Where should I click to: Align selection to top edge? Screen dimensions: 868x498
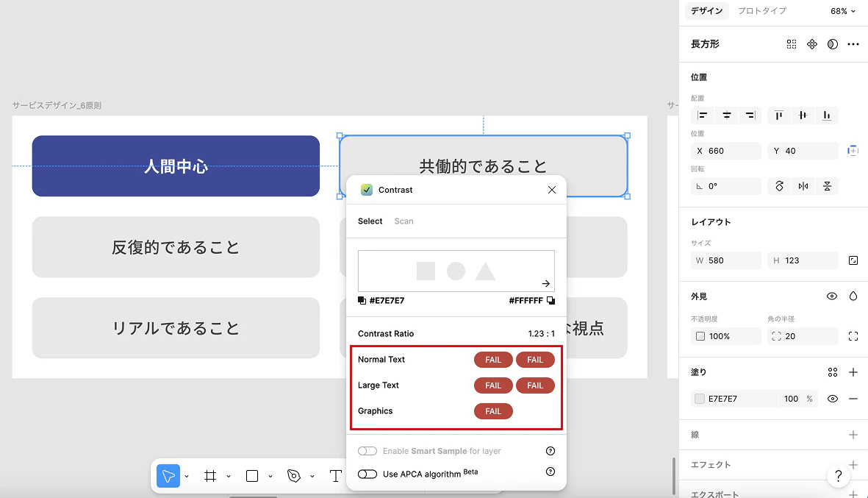coord(779,115)
